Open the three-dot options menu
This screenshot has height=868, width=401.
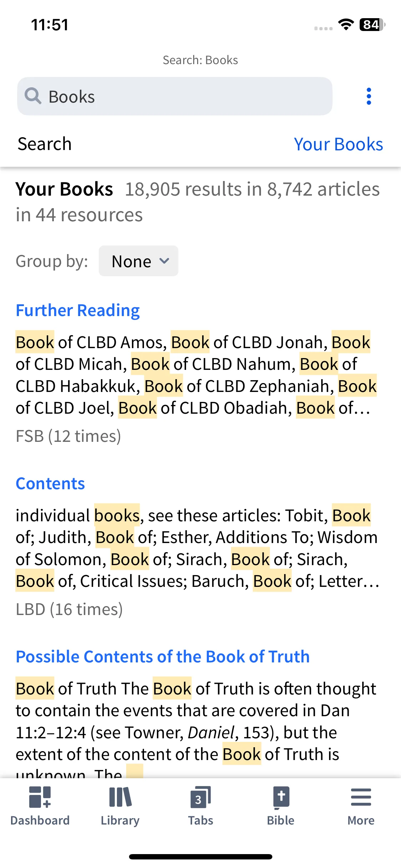(369, 97)
